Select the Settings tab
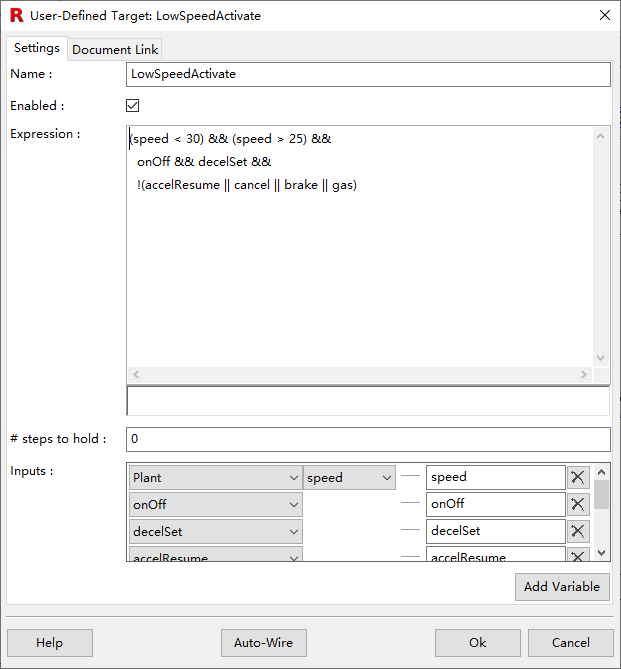621x669 pixels. (x=37, y=48)
